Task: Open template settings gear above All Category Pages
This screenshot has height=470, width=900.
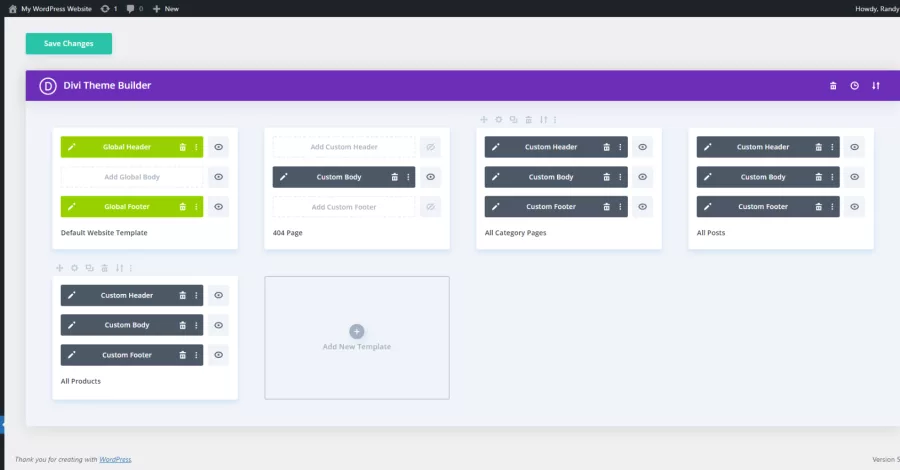Action: coord(498,119)
